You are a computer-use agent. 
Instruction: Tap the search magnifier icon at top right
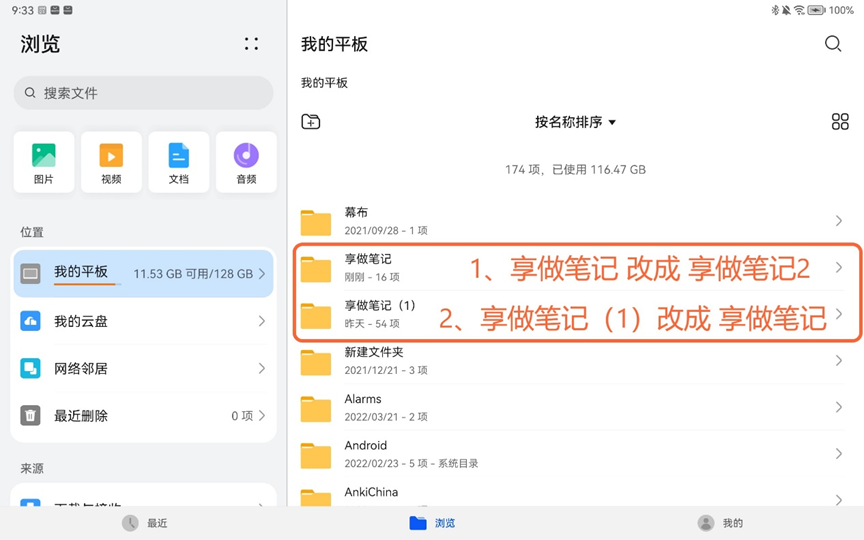click(x=833, y=44)
